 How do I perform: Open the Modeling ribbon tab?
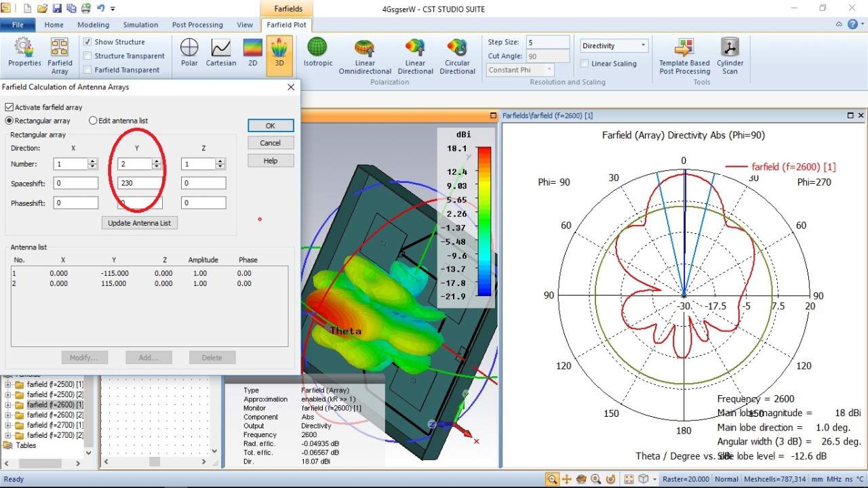point(93,25)
